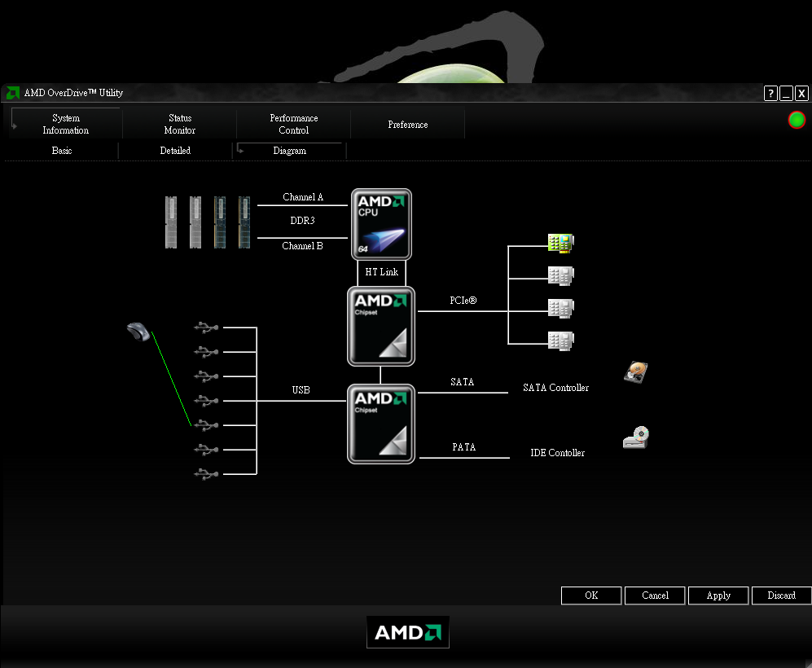This screenshot has height=668, width=812.
Task: Click the PCIe® label
Action: 463,301
